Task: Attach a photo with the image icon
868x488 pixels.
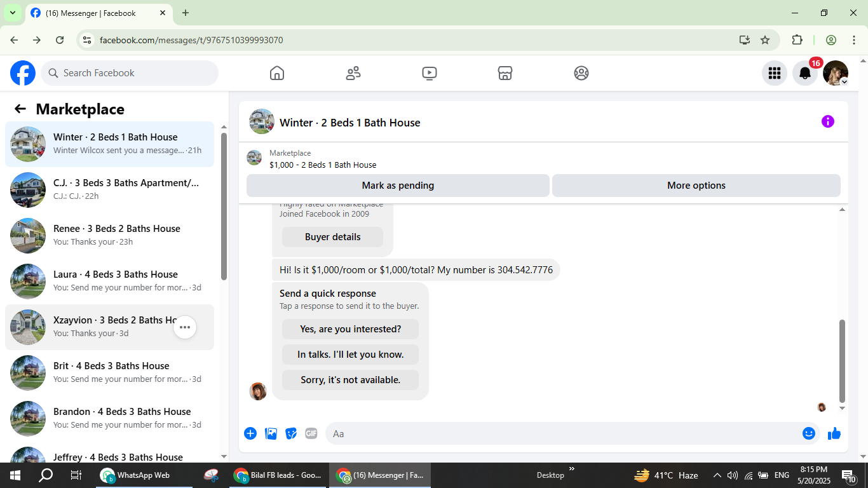Action: tap(271, 433)
